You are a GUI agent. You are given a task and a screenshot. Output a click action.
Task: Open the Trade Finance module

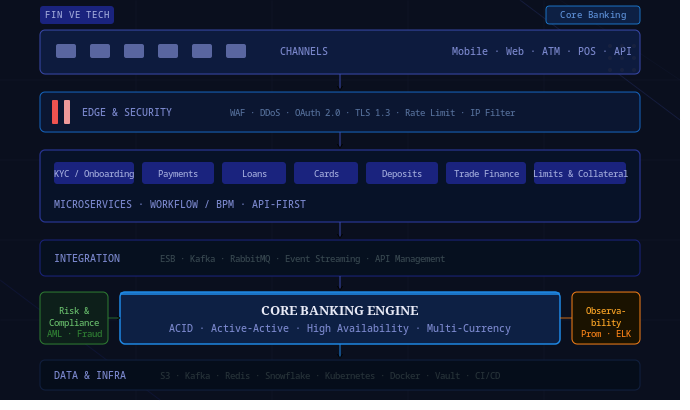tap(486, 173)
